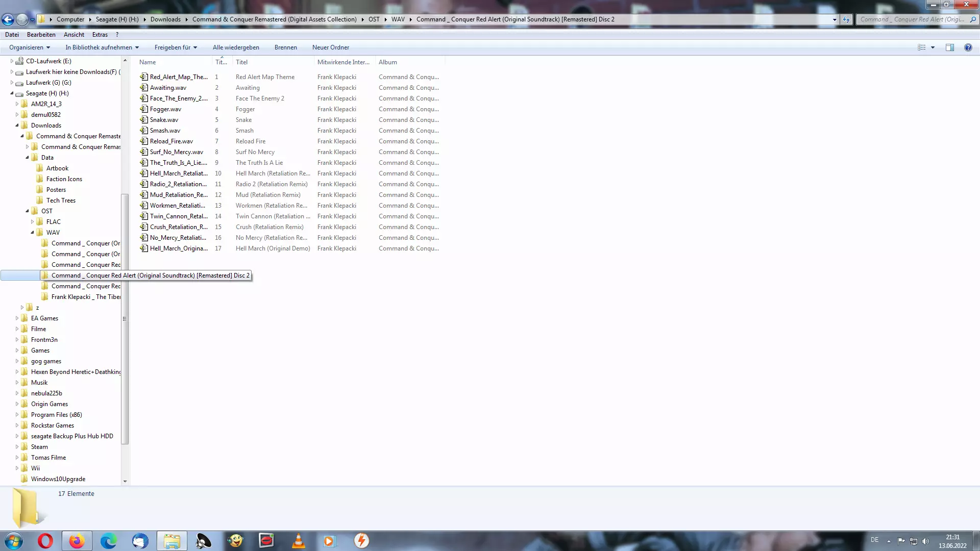Click the Smash.wav file icon
The image size is (980, 551).
[x=144, y=131]
